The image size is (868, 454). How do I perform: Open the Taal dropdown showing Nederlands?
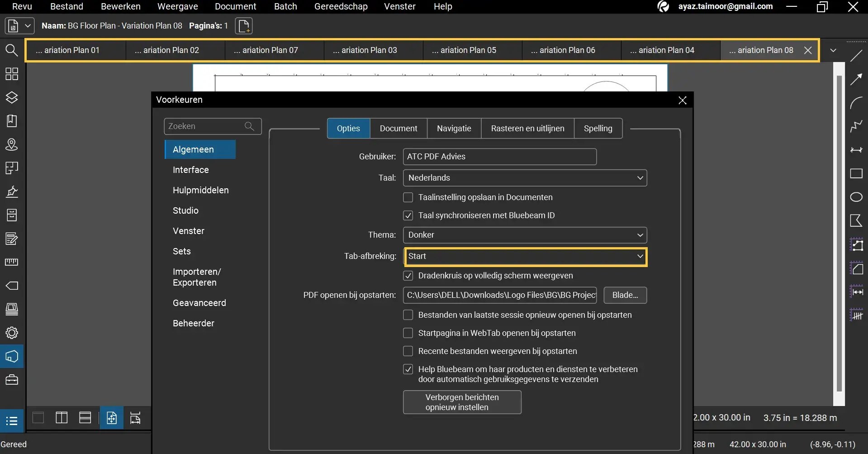click(x=525, y=178)
